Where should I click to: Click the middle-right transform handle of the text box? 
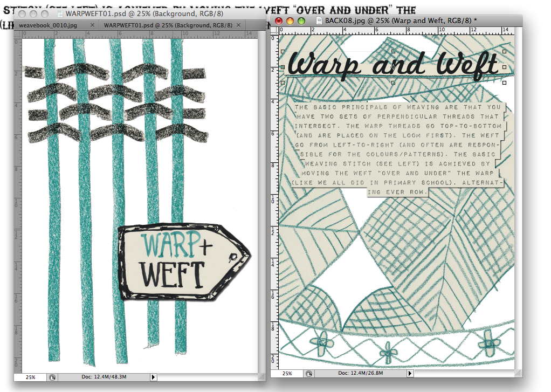pos(504,67)
